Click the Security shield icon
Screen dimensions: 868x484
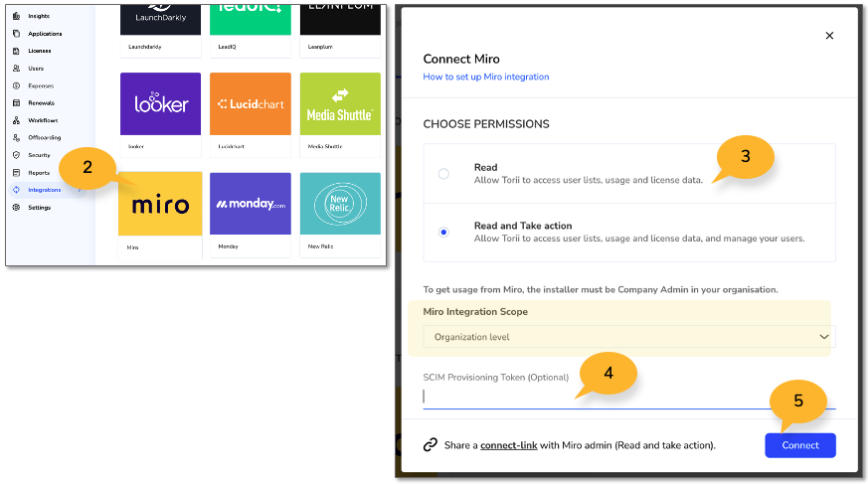[16, 155]
